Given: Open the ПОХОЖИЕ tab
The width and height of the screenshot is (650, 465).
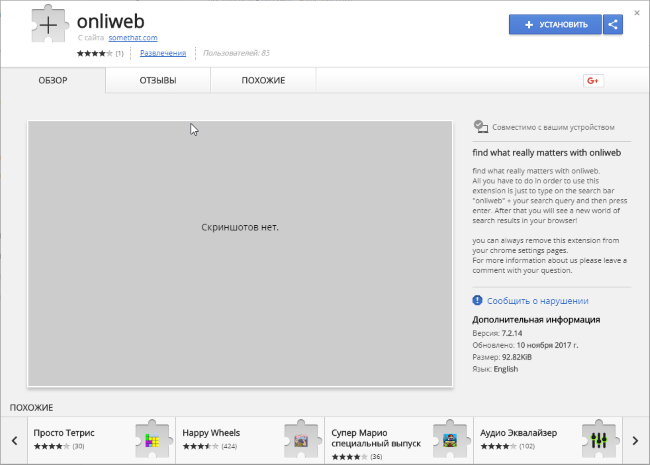Looking at the screenshot, I should [x=263, y=80].
